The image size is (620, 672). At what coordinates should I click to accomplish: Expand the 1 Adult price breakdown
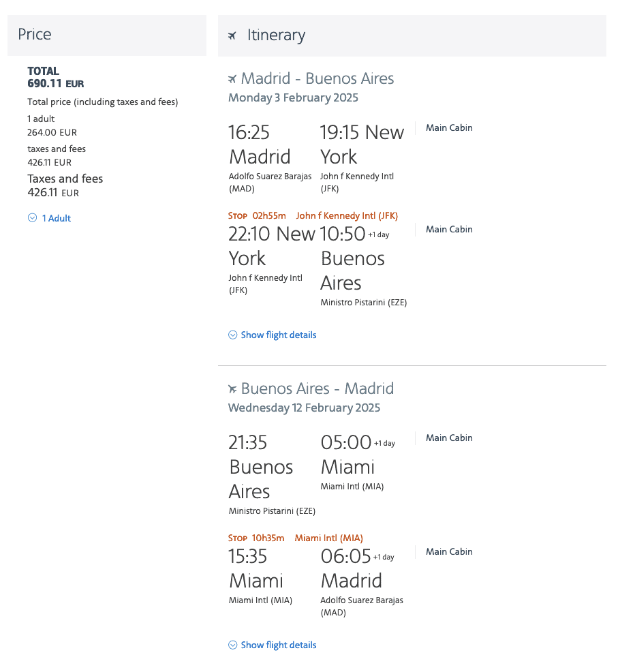coord(57,218)
